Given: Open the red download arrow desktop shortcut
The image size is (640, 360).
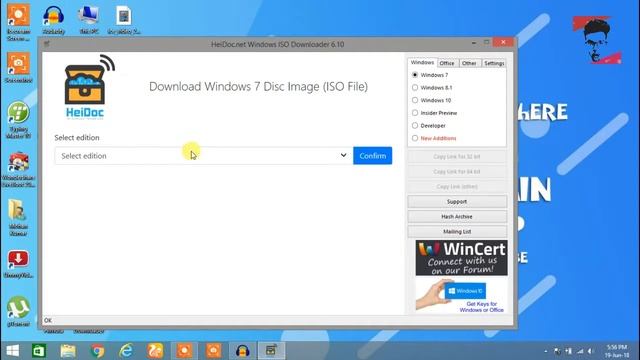Looking at the screenshot, I should pos(18,264).
